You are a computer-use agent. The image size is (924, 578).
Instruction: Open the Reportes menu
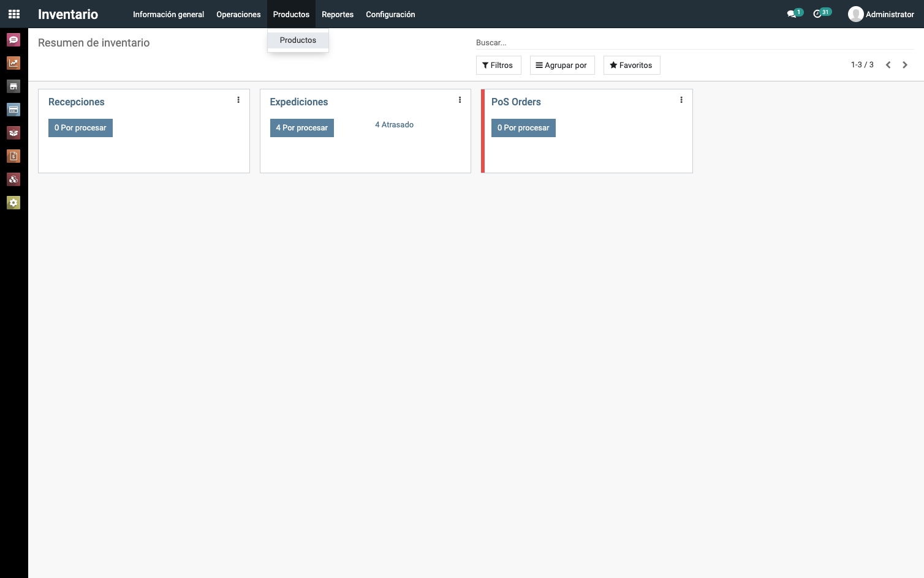(x=338, y=14)
